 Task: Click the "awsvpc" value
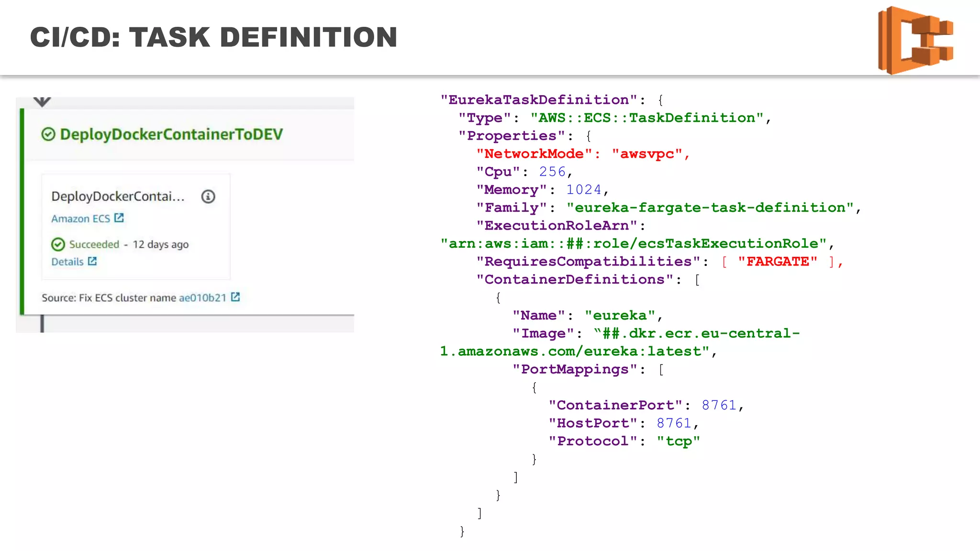647,154
